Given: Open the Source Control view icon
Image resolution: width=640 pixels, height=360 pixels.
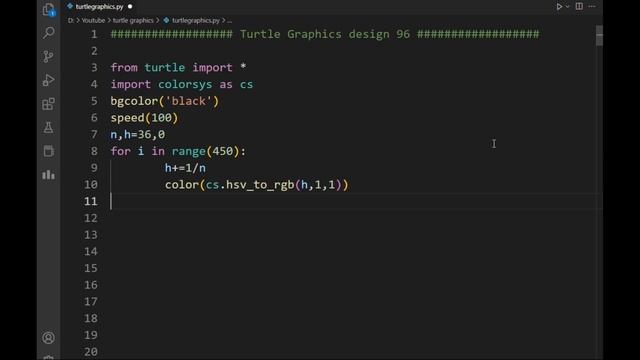Looking at the screenshot, I should pos(48,56).
